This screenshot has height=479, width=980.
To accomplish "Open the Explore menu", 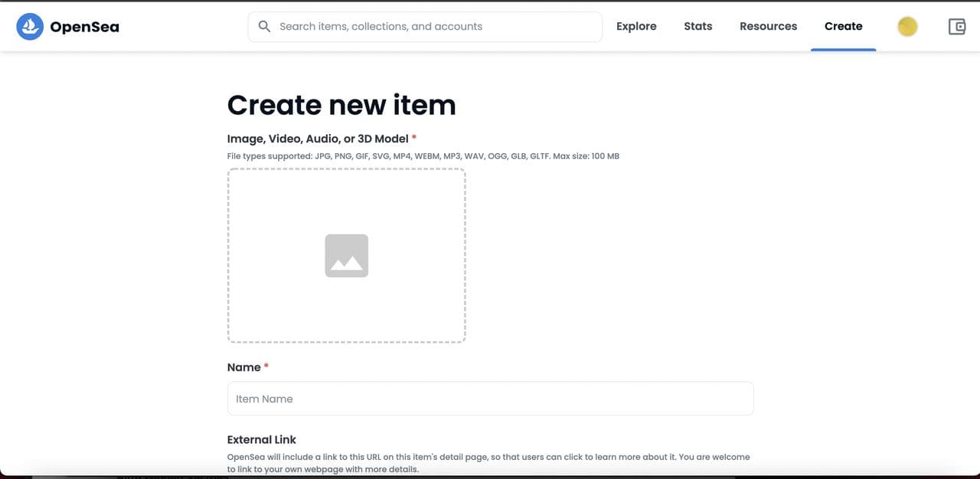I will [636, 26].
